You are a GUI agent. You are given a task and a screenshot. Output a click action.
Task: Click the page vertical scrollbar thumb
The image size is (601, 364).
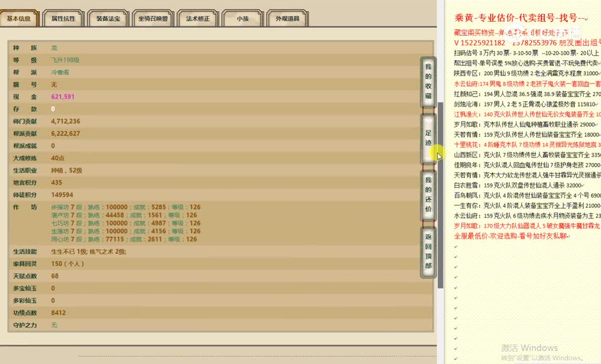pos(441,196)
